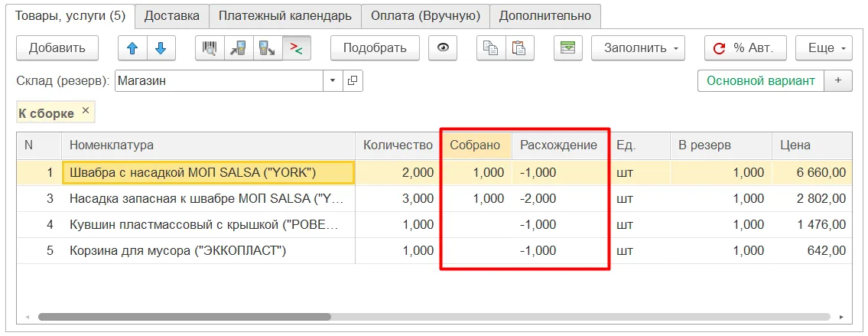Image resolution: width=868 pixels, height=336 pixels.
Task: Click price cell 2 802,00
Action: coord(812,198)
